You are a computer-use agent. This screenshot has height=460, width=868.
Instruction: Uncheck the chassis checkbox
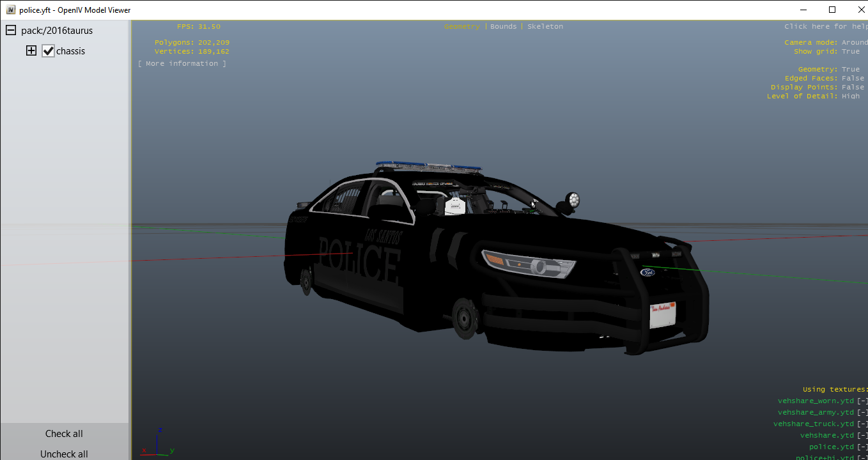(48, 51)
